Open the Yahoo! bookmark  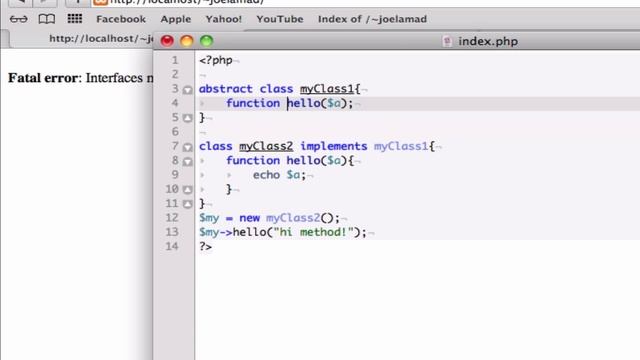click(224, 19)
